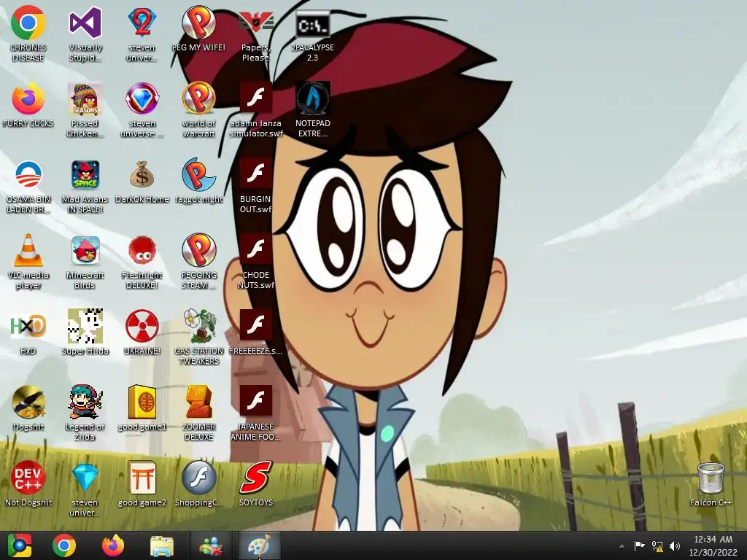Open Google Chrome from the taskbar

tap(64, 545)
